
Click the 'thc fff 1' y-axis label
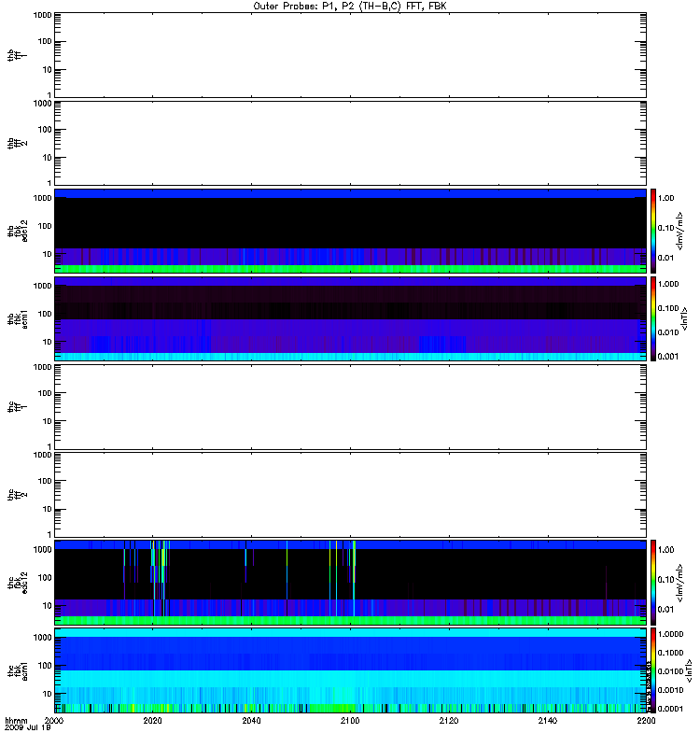[x=17, y=407]
